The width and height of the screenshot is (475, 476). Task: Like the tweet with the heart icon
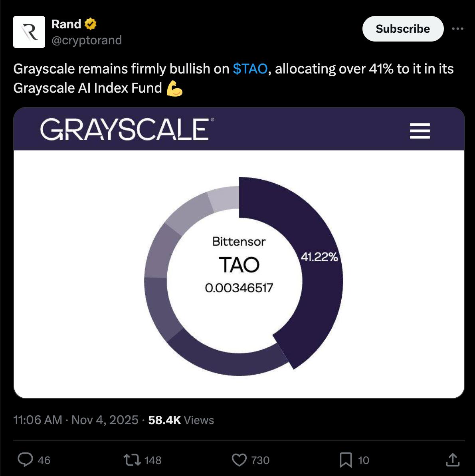tap(239, 460)
